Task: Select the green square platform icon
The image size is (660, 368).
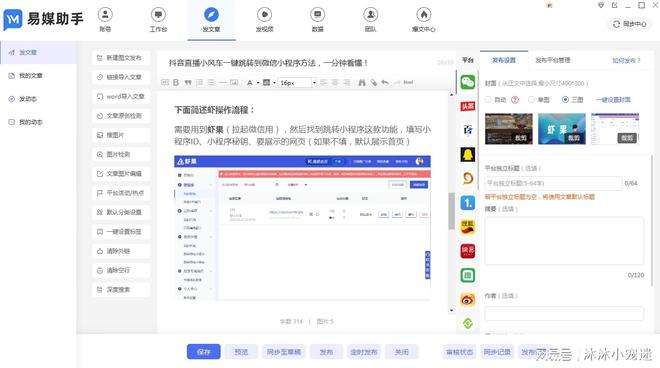Action: click(468, 275)
